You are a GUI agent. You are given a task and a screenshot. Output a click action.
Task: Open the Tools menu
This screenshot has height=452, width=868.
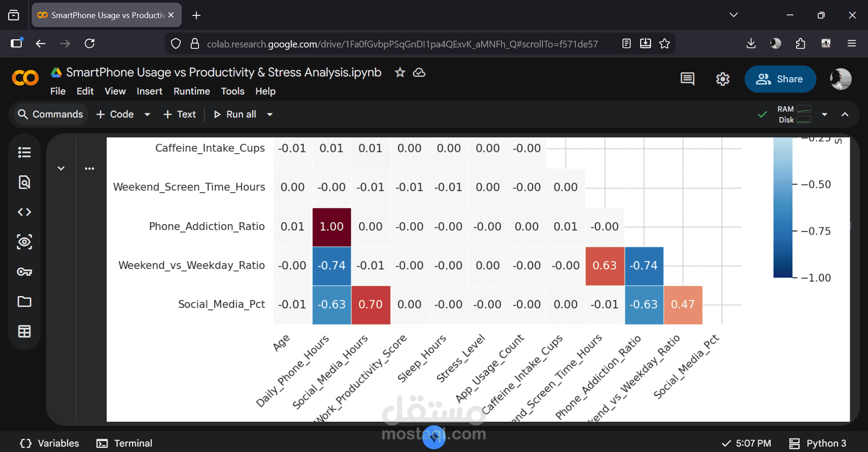point(232,91)
